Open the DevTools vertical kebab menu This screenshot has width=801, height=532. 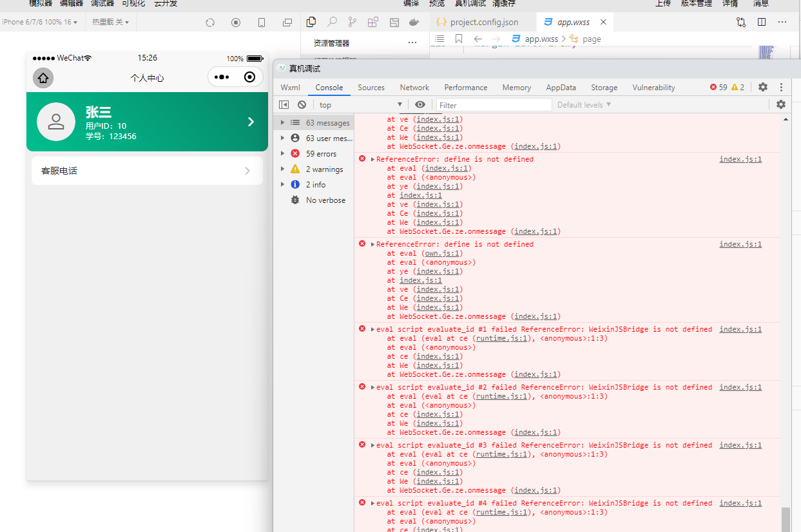781,87
